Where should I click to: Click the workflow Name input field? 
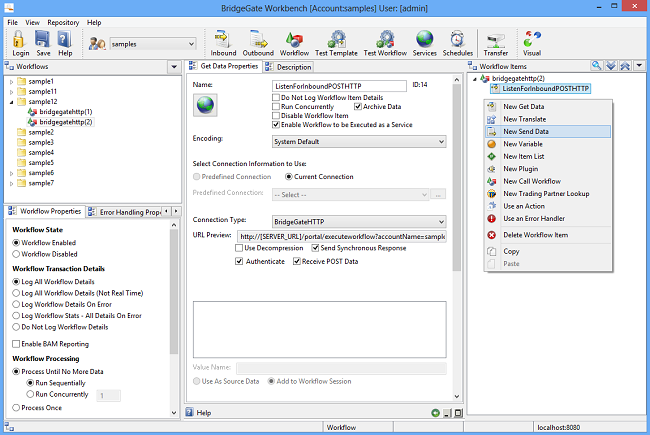pos(339,87)
